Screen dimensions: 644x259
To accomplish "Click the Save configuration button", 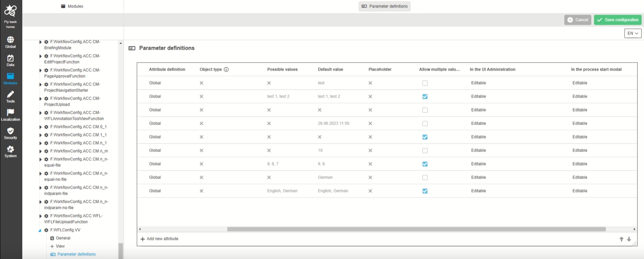I will point(618,20).
